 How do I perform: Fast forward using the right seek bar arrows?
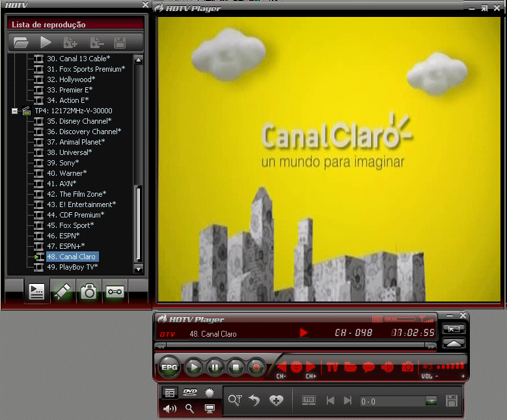point(432,346)
